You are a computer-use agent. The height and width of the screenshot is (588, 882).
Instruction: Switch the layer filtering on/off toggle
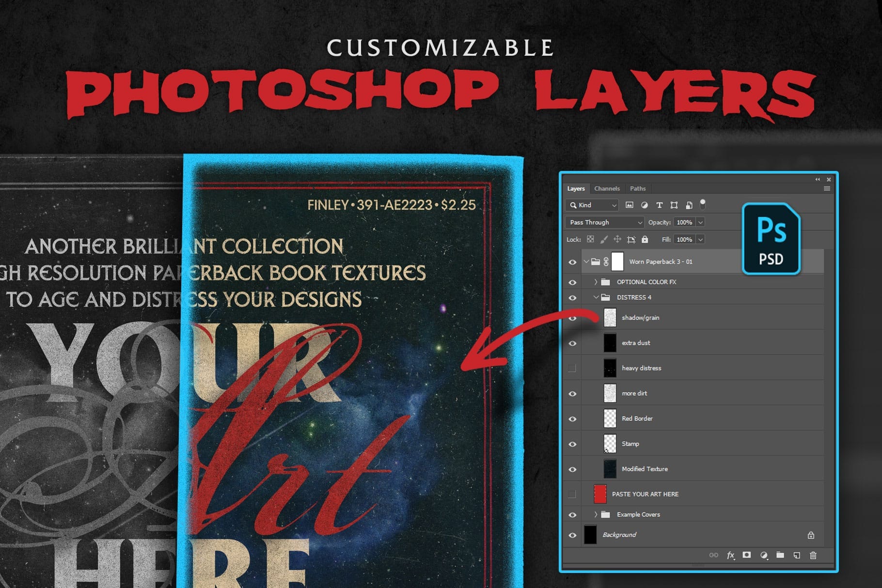(703, 204)
